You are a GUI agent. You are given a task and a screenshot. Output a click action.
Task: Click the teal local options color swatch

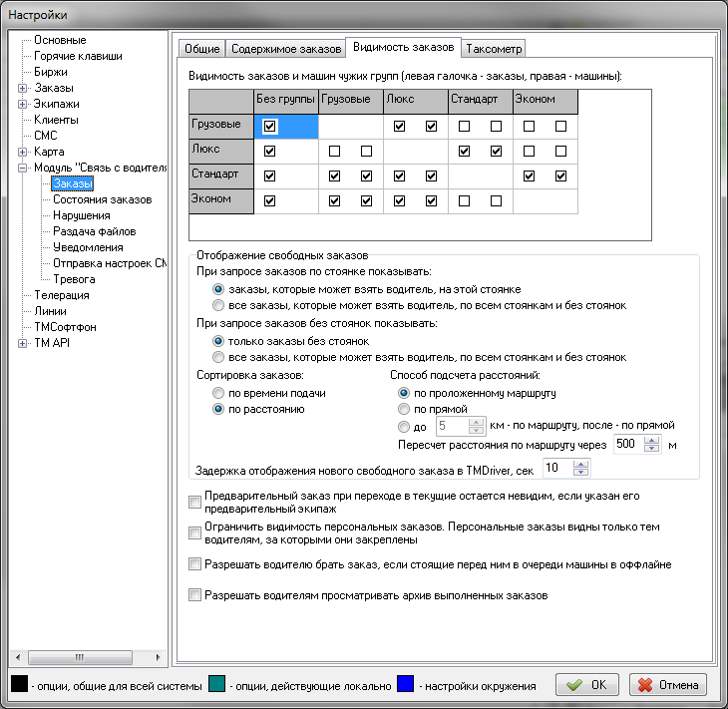216,685
